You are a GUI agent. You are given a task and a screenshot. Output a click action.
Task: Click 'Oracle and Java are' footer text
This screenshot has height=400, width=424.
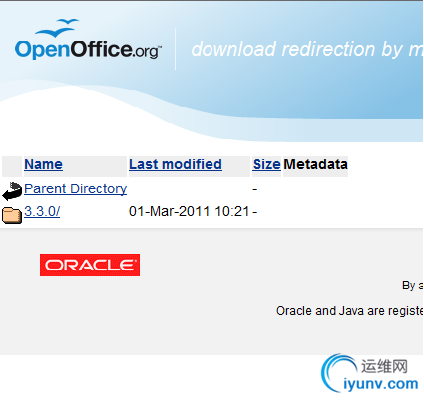tap(330, 311)
